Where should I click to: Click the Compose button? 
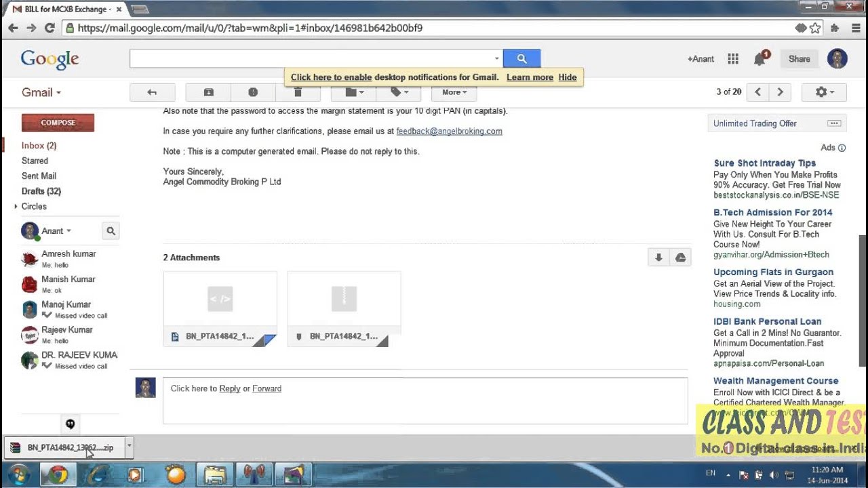[58, 123]
